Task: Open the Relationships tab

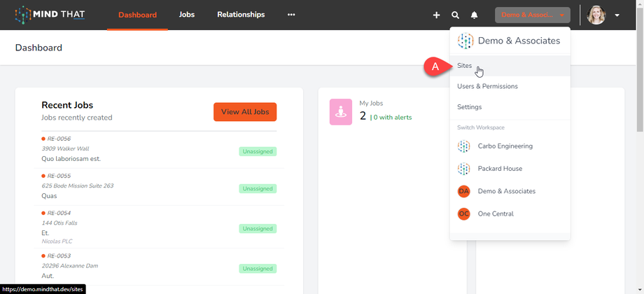Action: (241, 15)
